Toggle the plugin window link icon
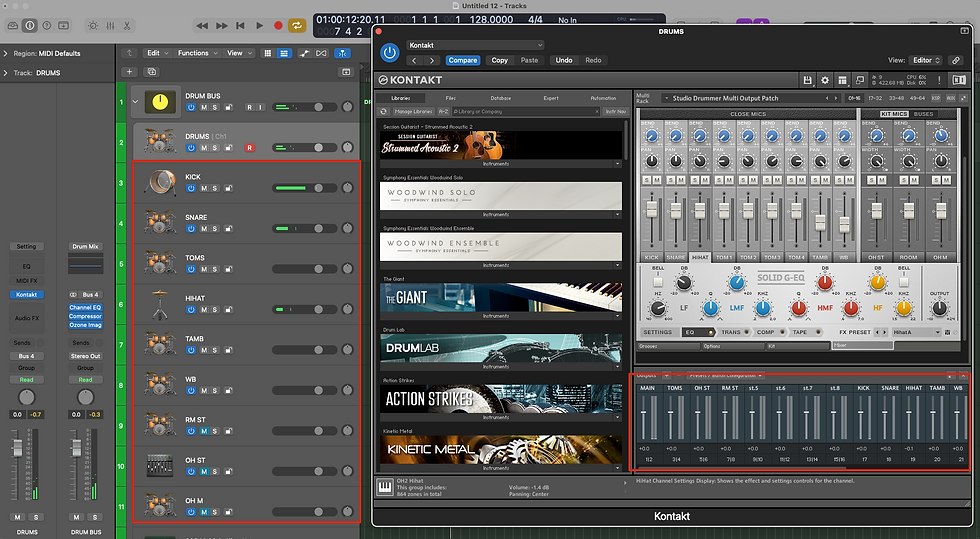980x539 pixels. click(956, 61)
